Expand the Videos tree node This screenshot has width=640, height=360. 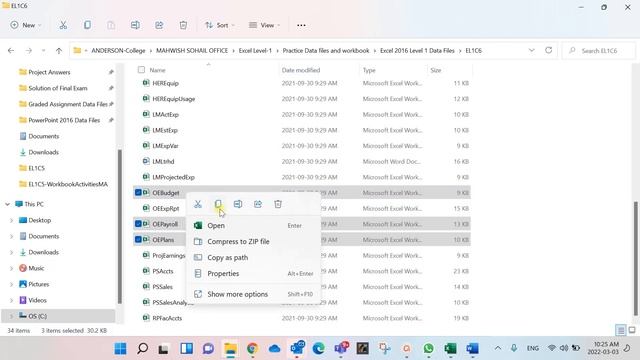(x=11, y=300)
